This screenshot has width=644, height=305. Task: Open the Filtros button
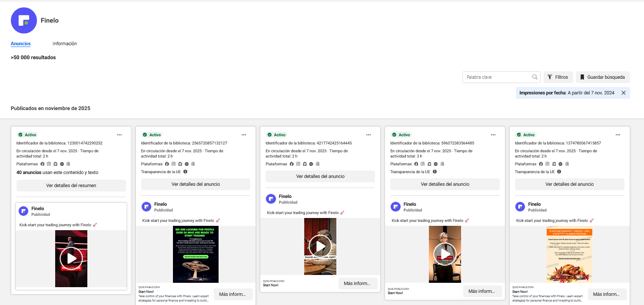(x=558, y=77)
